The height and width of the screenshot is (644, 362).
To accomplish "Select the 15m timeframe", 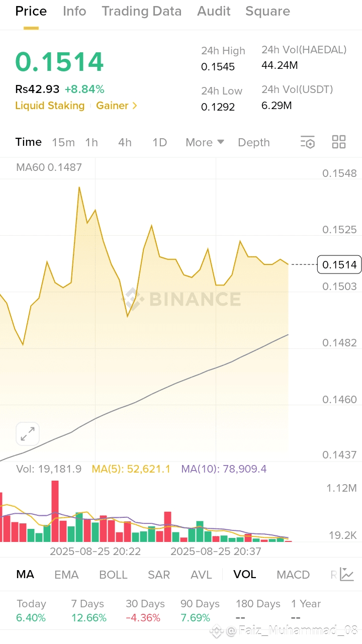I will [63, 142].
